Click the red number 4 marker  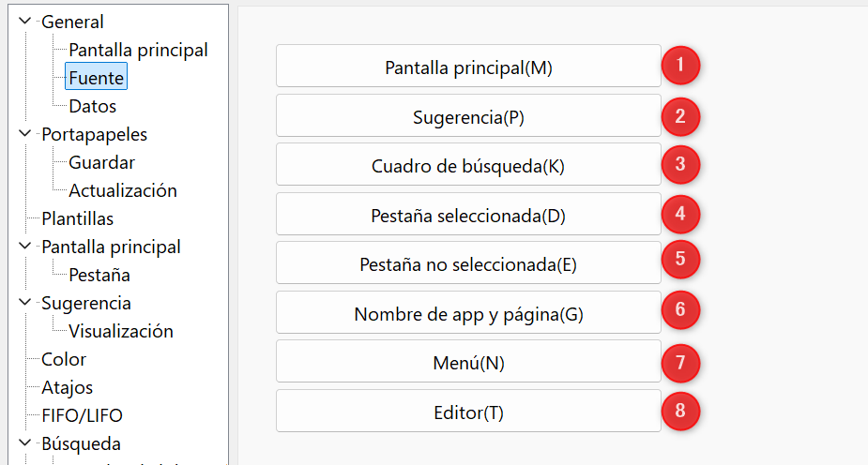(680, 214)
